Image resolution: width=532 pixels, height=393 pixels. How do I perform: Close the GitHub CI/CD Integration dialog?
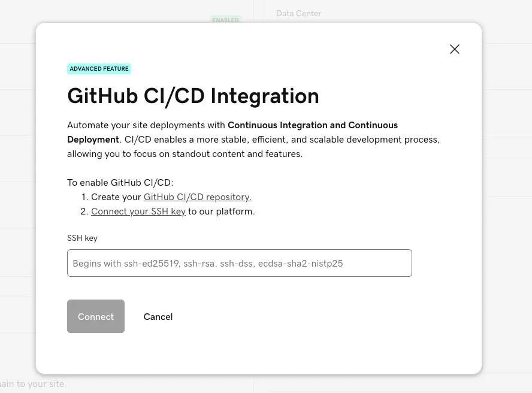(454, 49)
